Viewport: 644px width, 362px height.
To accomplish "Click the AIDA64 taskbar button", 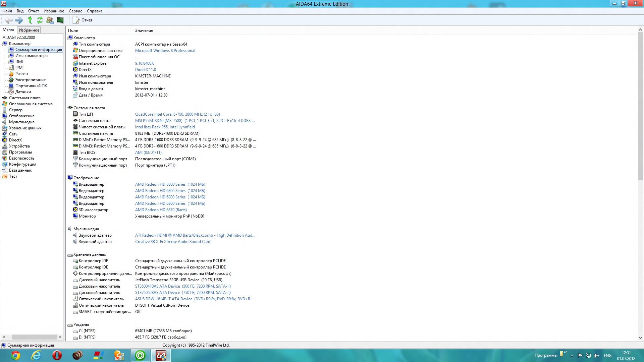I will (161, 355).
